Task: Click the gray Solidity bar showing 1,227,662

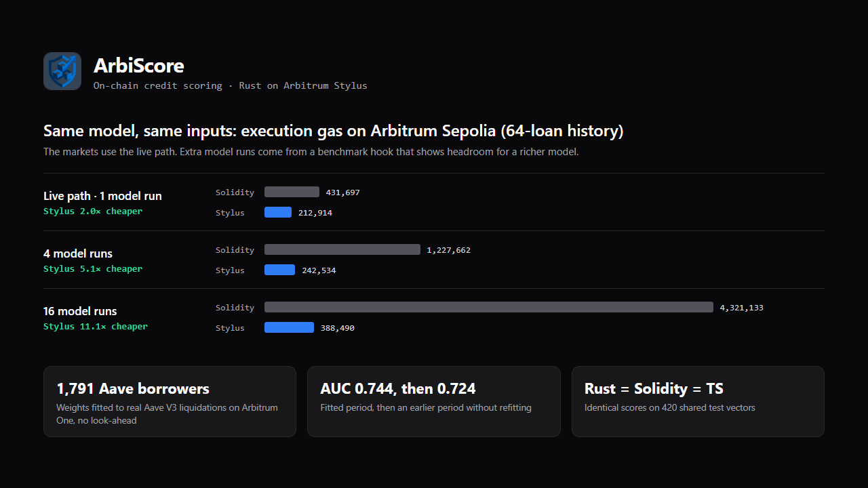Action: [342, 249]
